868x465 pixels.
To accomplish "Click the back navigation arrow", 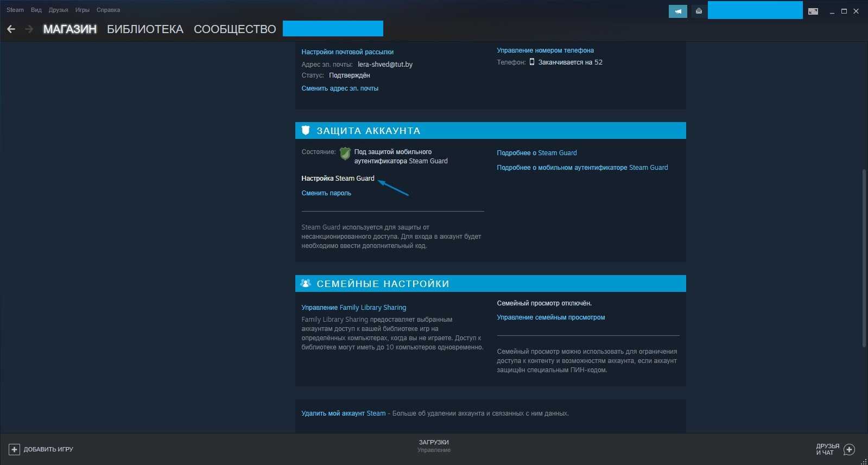I will point(11,29).
